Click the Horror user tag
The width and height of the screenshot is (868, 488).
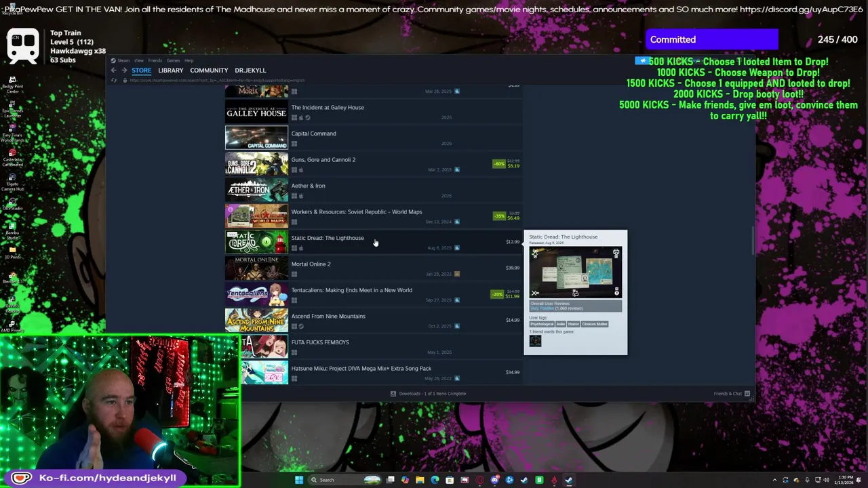tap(574, 324)
